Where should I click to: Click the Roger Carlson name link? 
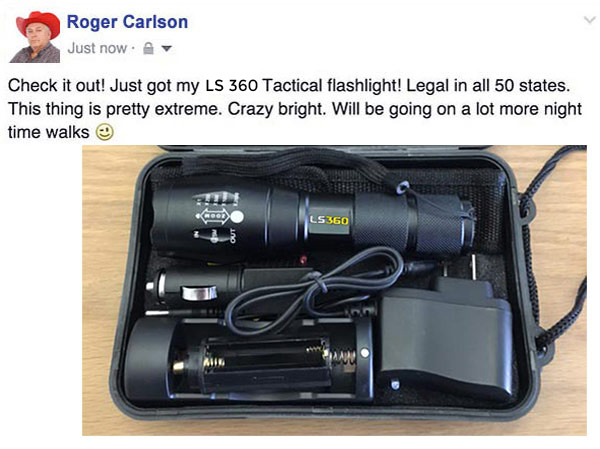click(x=127, y=22)
